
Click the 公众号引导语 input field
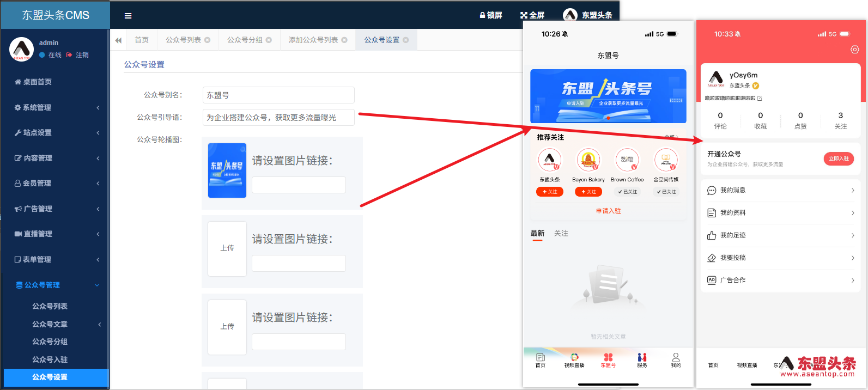(278, 117)
